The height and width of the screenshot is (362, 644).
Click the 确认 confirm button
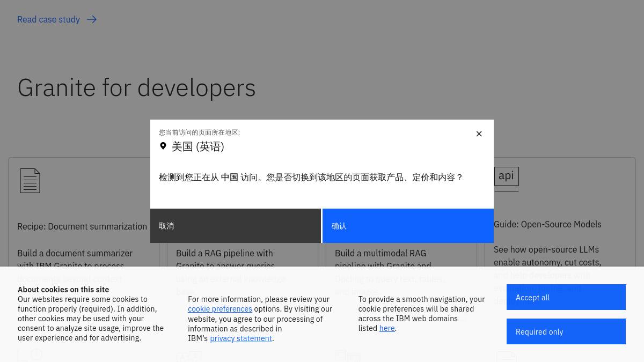[408, 226]
